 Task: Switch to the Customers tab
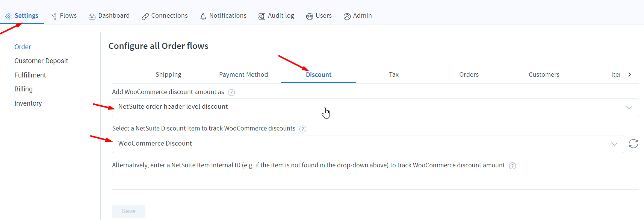tap(544, 74)
